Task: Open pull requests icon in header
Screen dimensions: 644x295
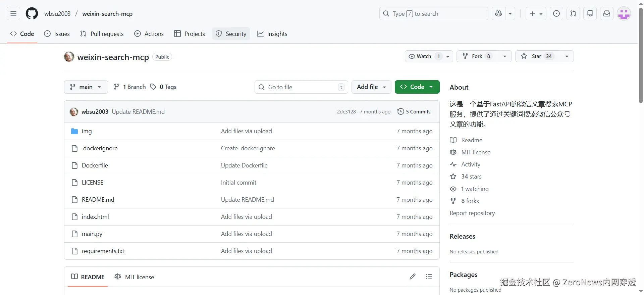Action: coord(573,14)
